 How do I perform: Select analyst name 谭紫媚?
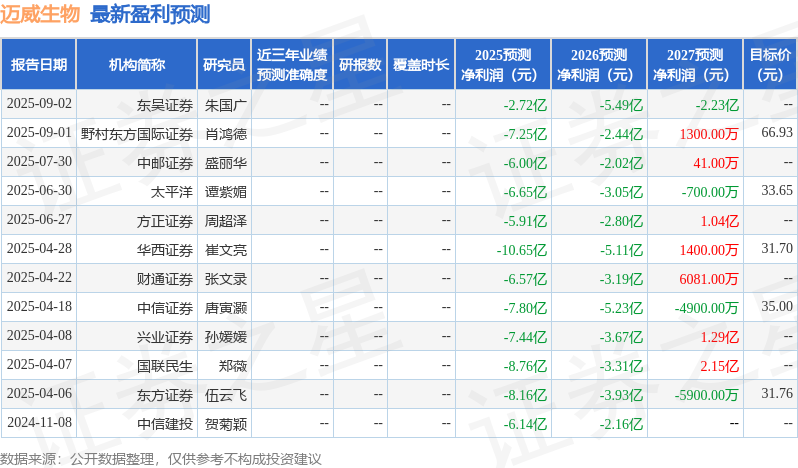click(225, 192)
